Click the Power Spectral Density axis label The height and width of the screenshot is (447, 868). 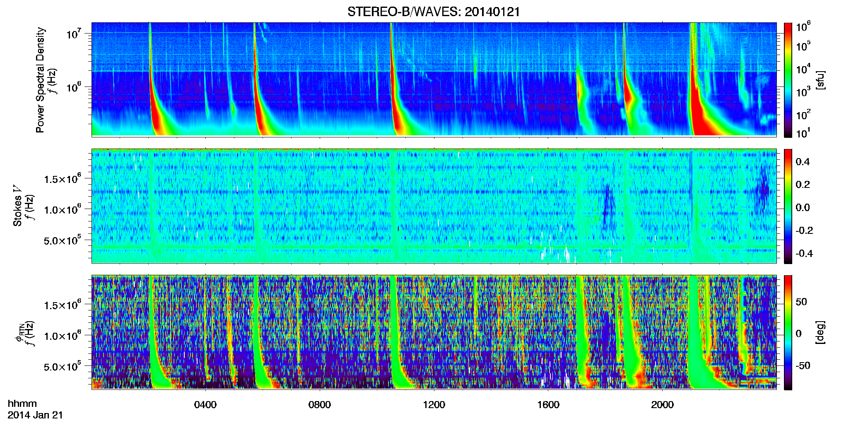point(40,80)
